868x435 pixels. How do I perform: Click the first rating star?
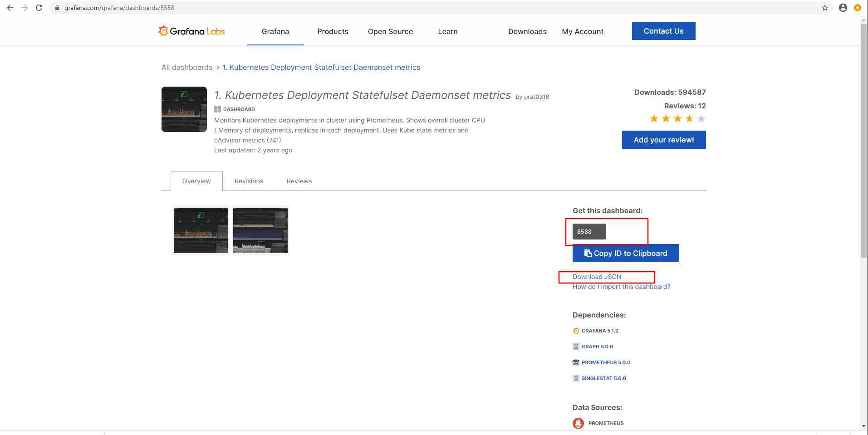(x=654, y=119)
